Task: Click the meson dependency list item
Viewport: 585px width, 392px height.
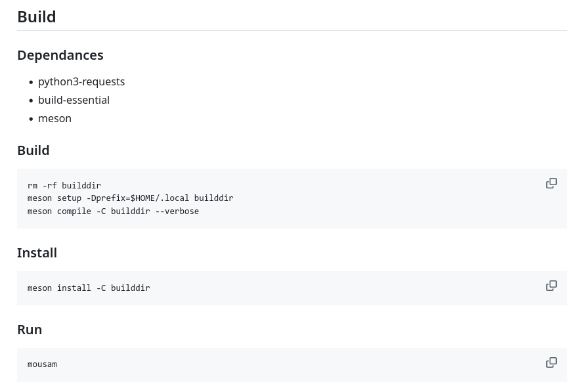Action: point(54,118)
